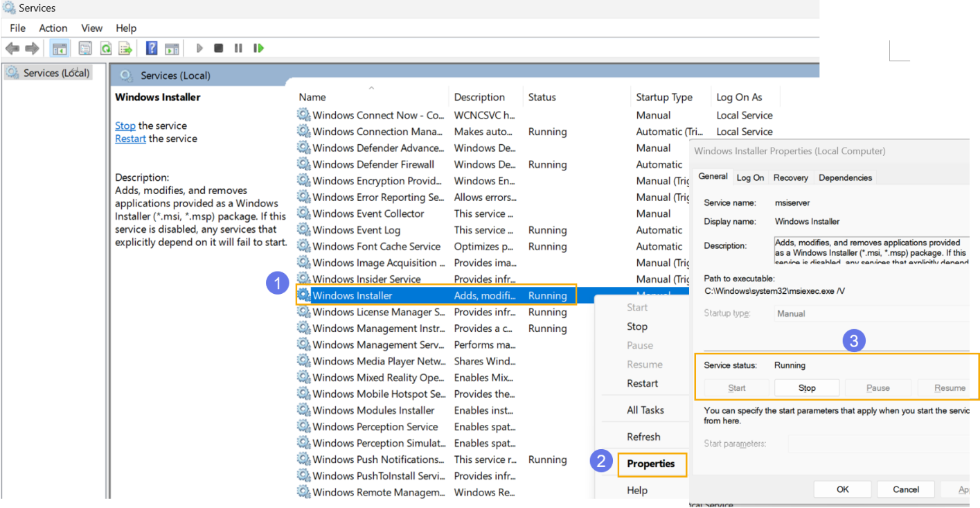Toggle Show/Hide Console Tree toolbar icon
The image size is (980, 508).
(60, 49)
